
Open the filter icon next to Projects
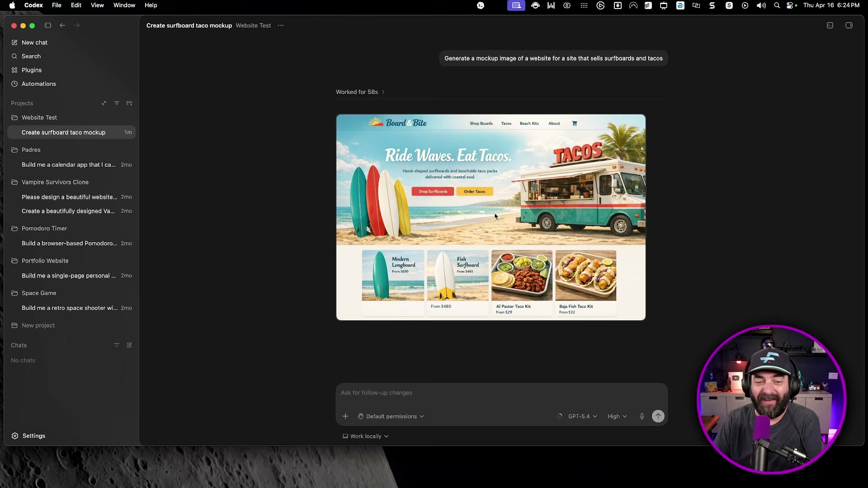117,103
